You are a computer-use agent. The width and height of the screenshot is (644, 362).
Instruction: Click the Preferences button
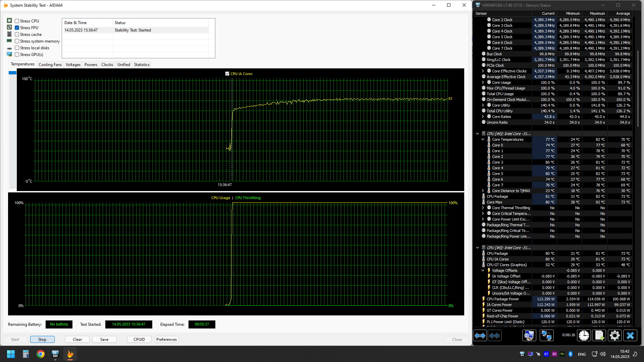click(166, 340)
